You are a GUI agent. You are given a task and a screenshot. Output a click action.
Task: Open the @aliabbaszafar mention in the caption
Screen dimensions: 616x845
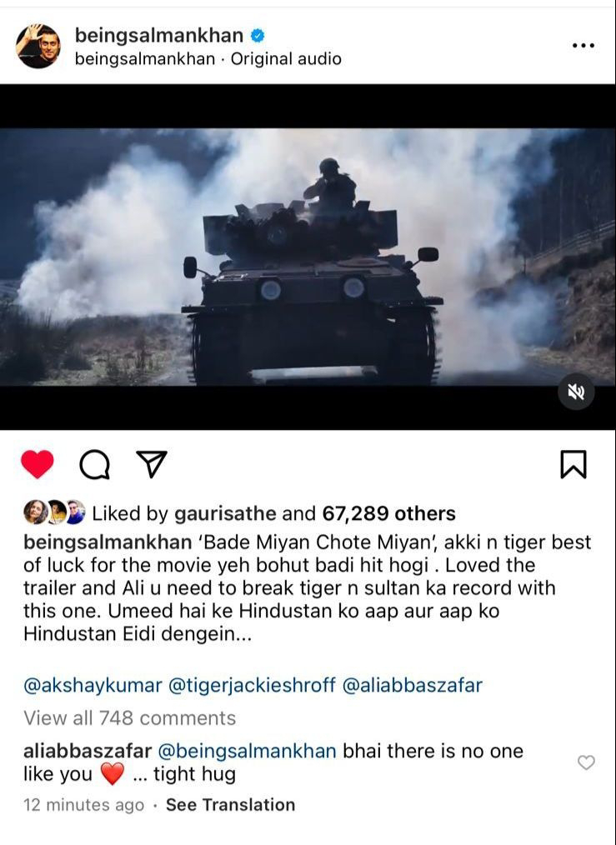(x=413, y=686)
